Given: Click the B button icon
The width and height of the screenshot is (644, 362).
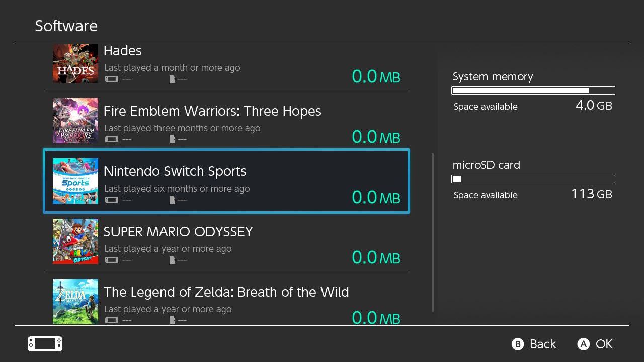Looking at the screenshot, I should click(x=517, y=344).
